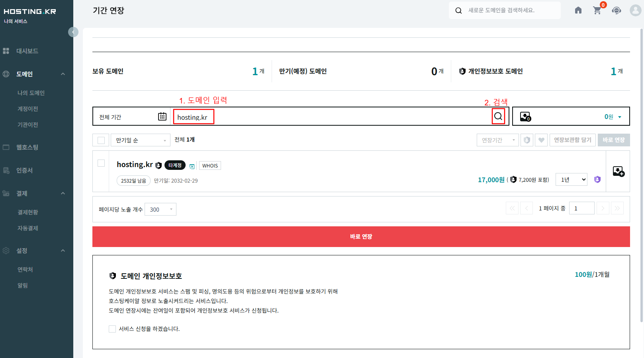The image size is (644, 358).
Task: Open the 연장기간 dropdown
Action: tap(497, 140)
